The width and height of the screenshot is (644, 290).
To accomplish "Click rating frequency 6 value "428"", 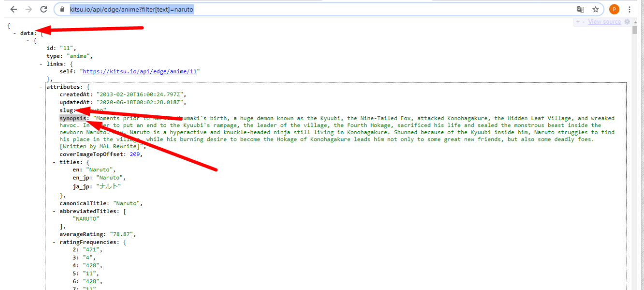I will click(x=91, y=281).
